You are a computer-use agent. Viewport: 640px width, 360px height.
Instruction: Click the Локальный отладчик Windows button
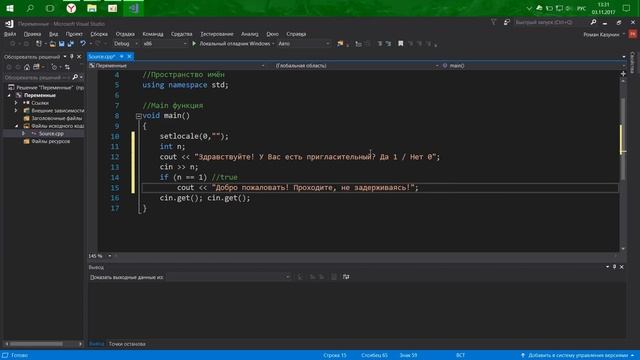[231, 43]
